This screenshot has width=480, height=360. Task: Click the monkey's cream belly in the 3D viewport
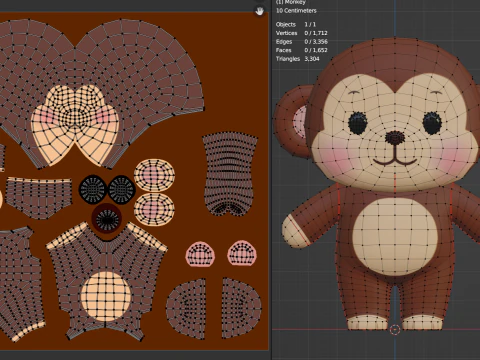click(396, 236)
